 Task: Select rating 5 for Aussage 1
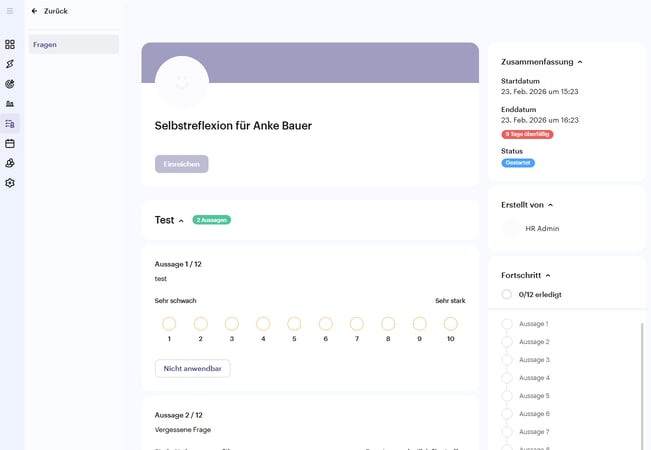coord(294,324)
